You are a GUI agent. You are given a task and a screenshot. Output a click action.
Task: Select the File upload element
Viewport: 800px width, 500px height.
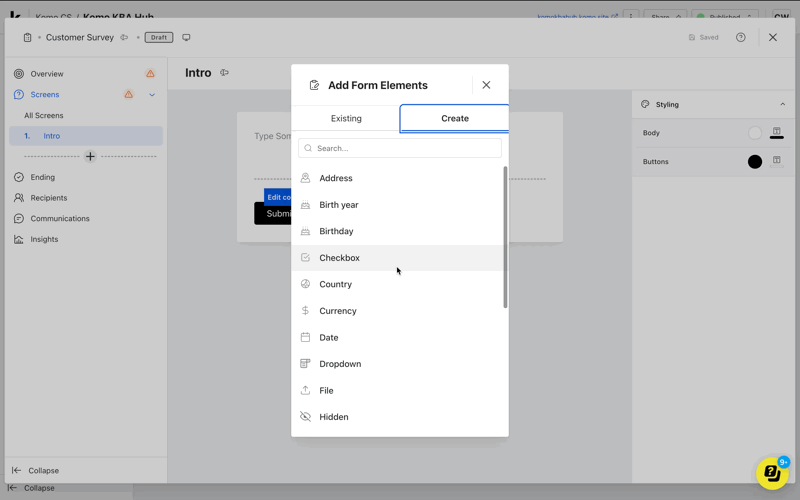(x=326, y=391)
